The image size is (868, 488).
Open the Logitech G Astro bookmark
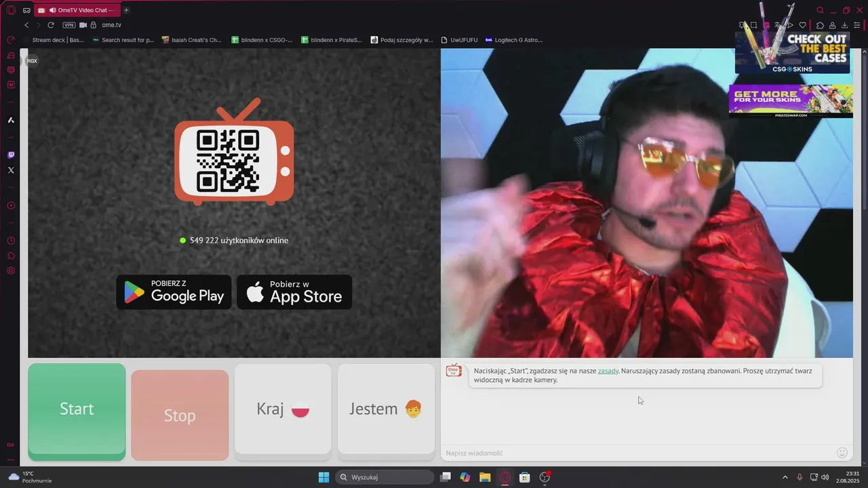[514, 40]
